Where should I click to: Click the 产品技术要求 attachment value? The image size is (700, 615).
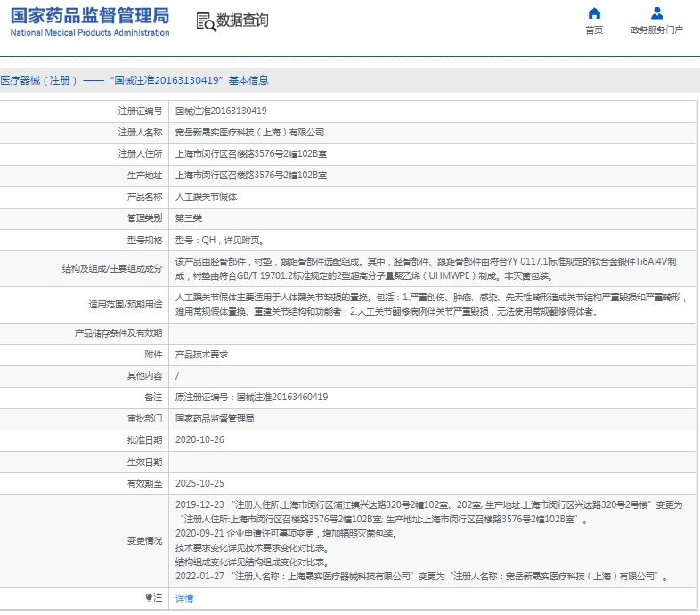point(201,355)
